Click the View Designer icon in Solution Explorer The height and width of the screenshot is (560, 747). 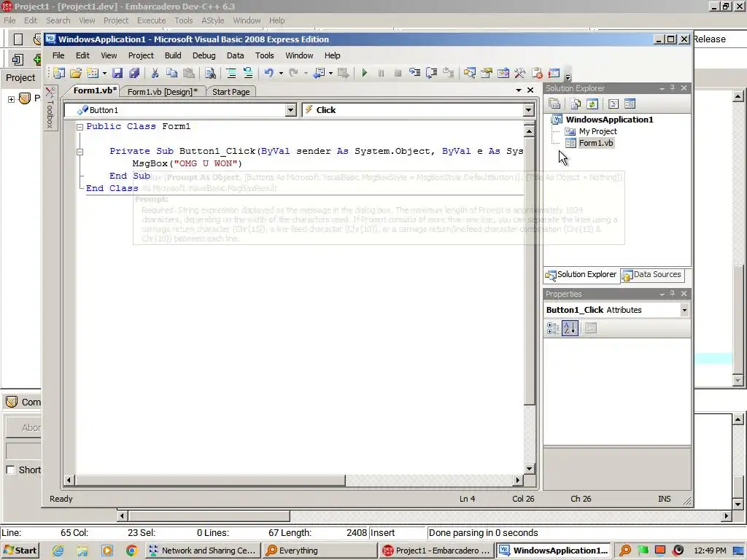point(630,104)
